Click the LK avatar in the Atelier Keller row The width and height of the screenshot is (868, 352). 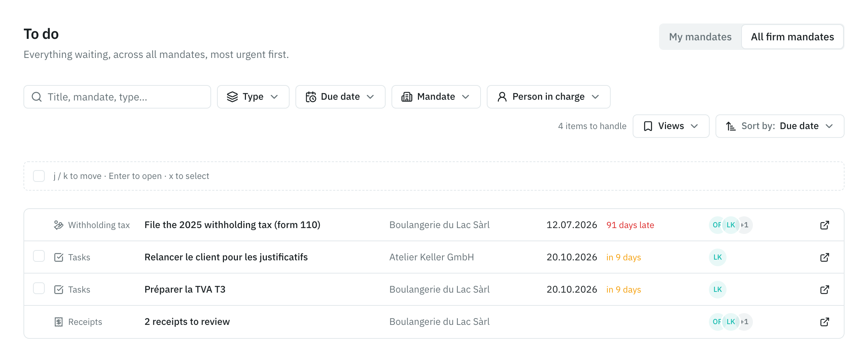click(x=717, y=257)
